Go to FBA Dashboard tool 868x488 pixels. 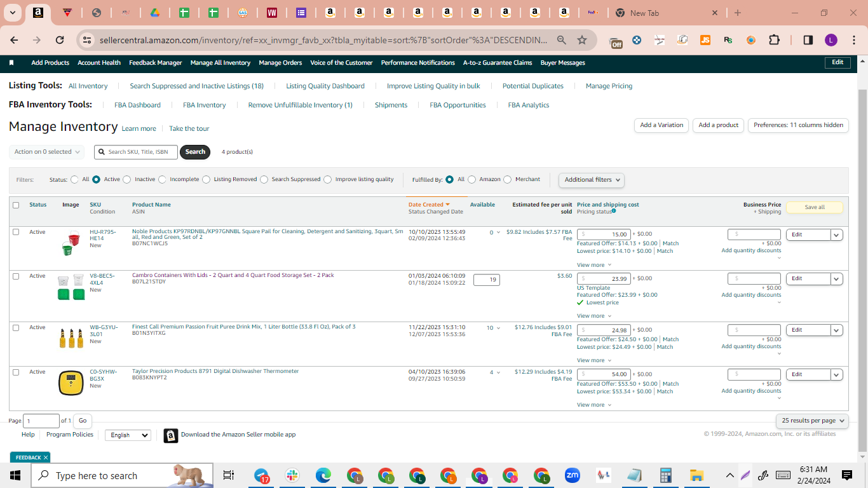point(137,105)
